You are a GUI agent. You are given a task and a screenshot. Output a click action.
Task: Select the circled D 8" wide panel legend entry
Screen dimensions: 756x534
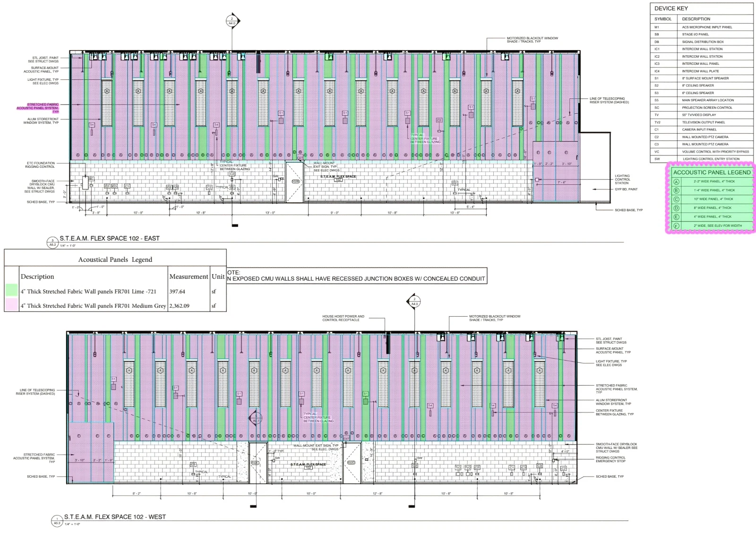(x=677, y=207)
